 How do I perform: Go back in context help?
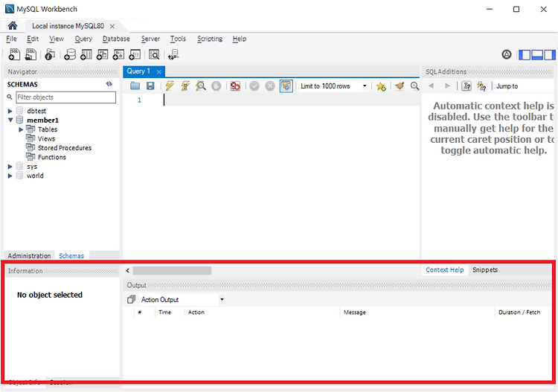[x=432, y=86]
